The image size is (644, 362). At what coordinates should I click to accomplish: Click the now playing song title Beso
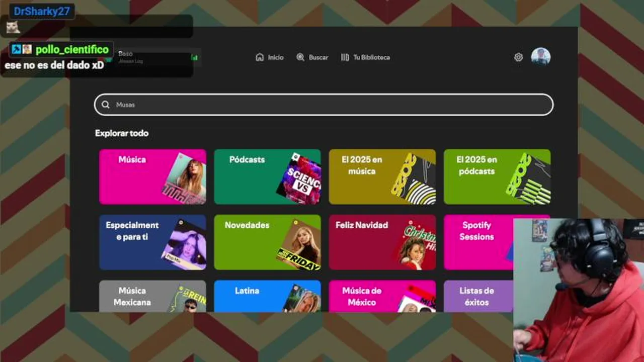tap(125, 54)
